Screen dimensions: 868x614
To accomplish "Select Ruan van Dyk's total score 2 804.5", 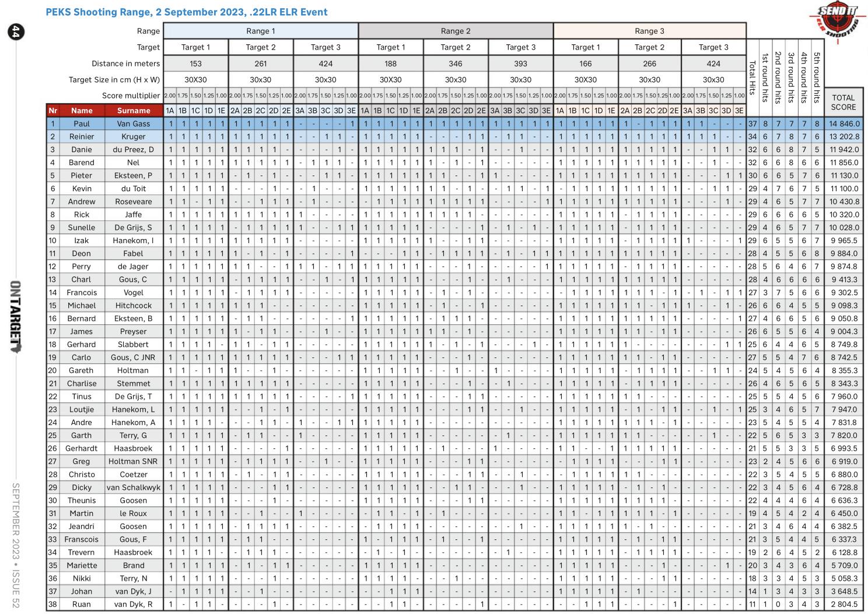I will point(844,604).
